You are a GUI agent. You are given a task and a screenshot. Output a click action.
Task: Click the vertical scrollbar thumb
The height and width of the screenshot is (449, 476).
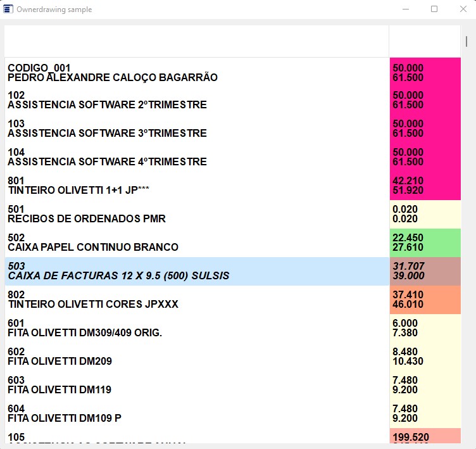[x=467, y=42]
